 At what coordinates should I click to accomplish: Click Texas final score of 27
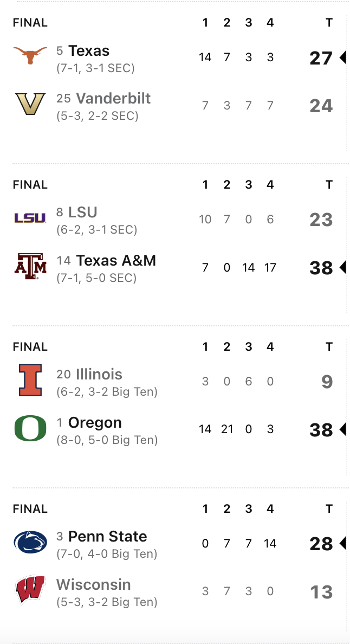tap(321, 58)
